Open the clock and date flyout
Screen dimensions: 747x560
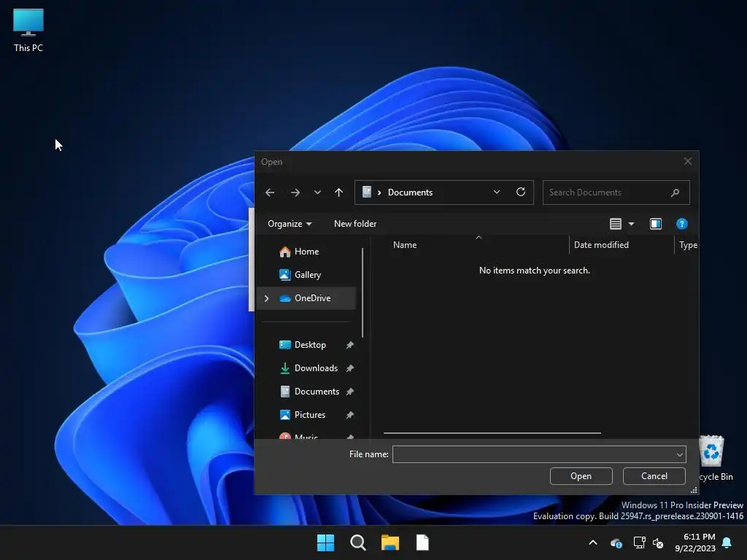point(695,542)
